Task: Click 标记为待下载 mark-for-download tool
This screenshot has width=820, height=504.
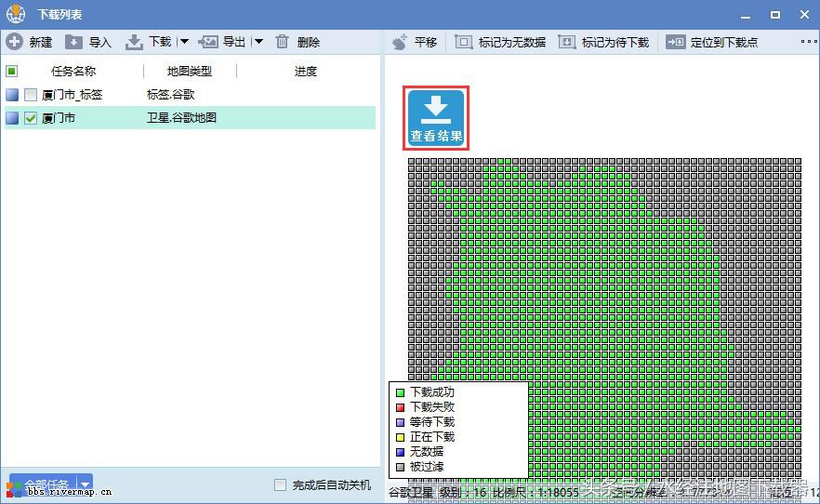Action: click(566, 42)
